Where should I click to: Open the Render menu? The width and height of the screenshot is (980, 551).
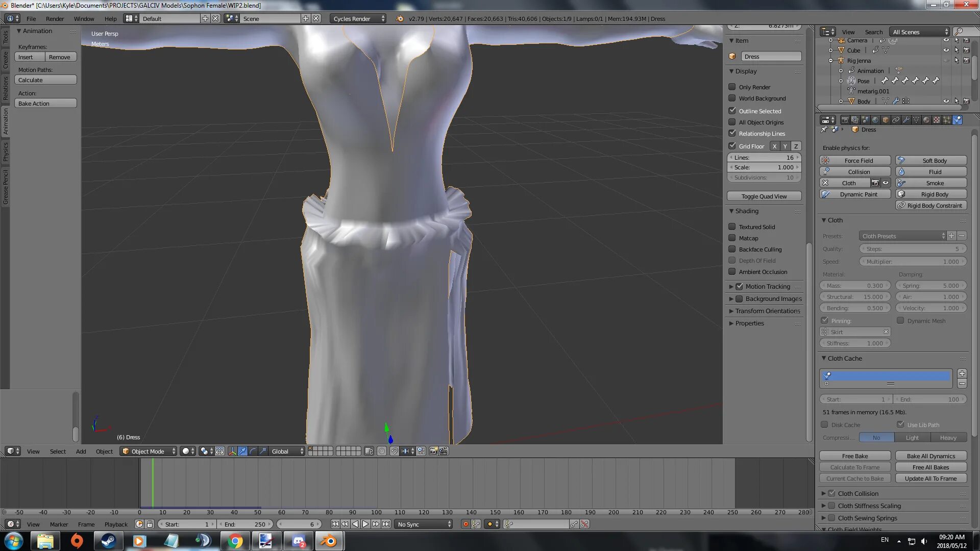tap(55, 19)
